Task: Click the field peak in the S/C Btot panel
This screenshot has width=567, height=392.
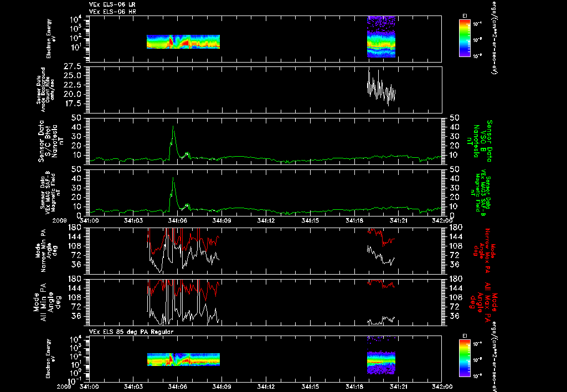Action: tap(173, 127)
